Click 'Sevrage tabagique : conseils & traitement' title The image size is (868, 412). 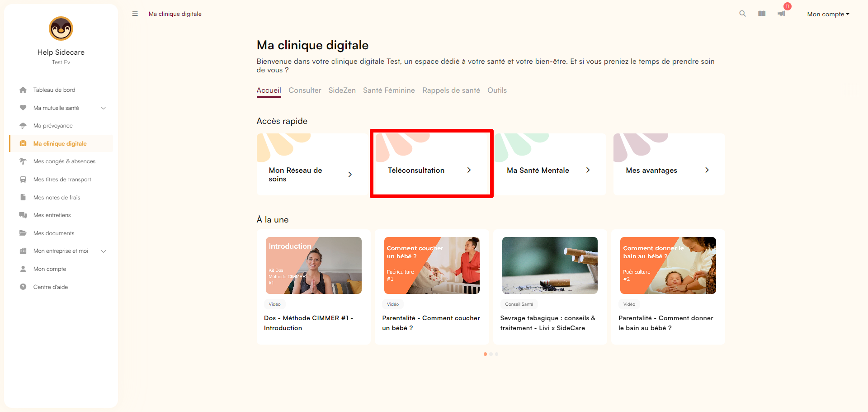(x=548, y=323)
